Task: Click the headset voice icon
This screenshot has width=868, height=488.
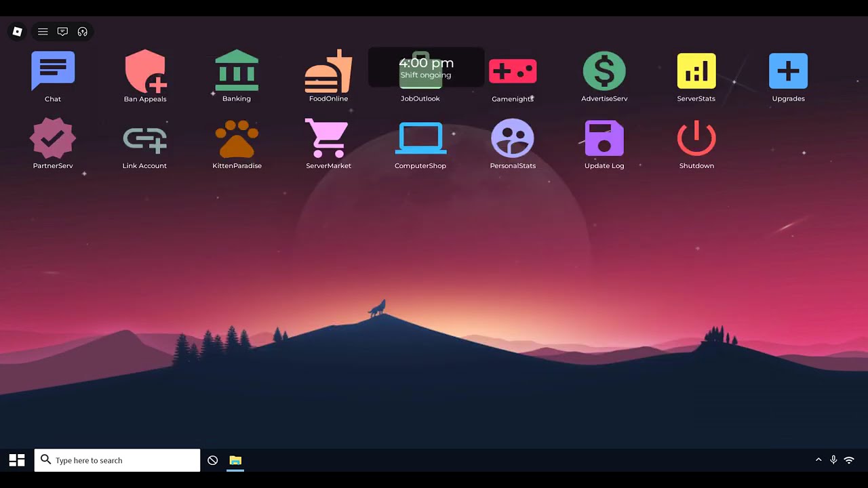Action: 83,31
